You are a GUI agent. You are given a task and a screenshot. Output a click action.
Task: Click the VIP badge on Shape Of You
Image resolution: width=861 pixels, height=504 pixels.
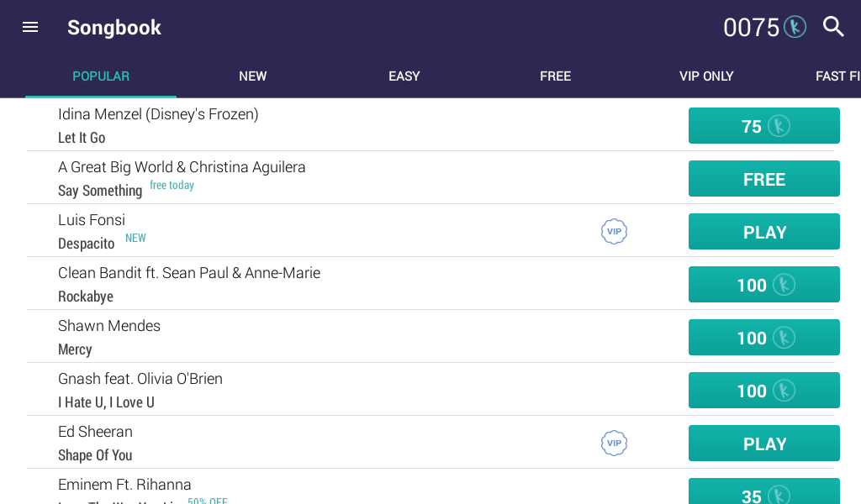(614, 444)
